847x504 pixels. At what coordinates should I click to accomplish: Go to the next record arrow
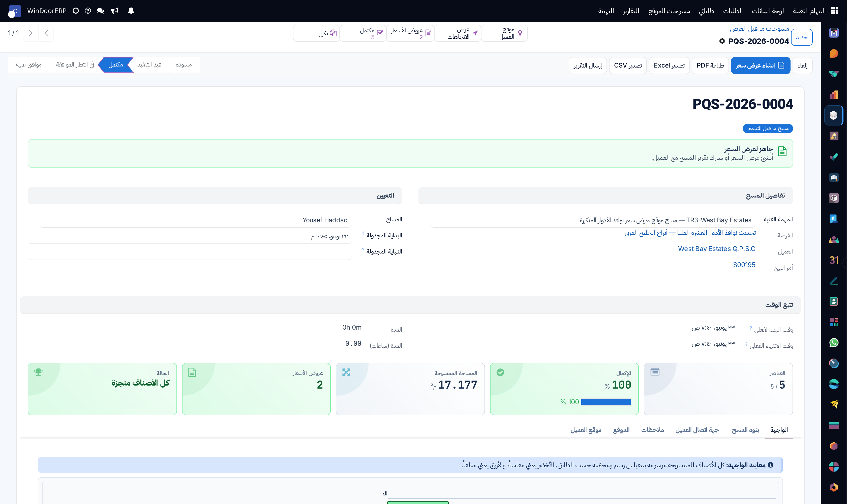30,33
